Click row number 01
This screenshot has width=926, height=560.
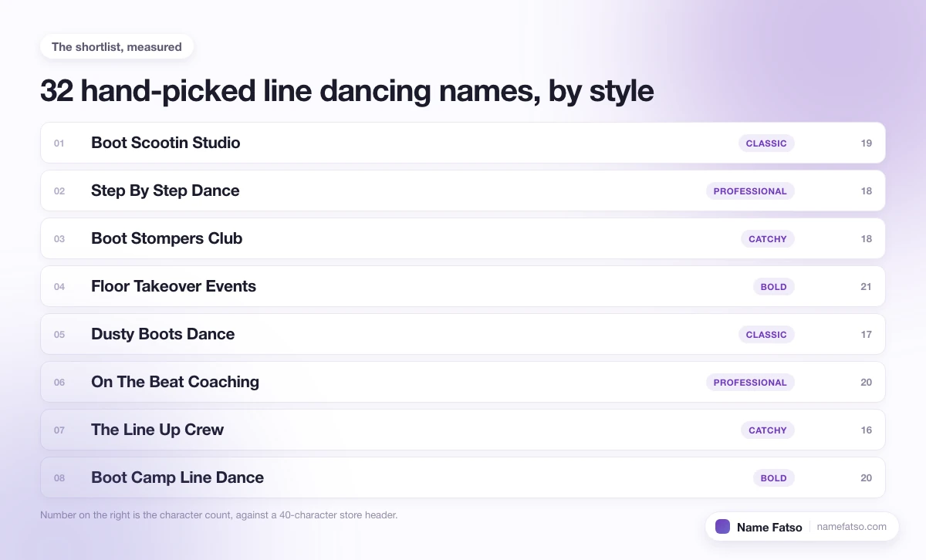pos(59,143)
